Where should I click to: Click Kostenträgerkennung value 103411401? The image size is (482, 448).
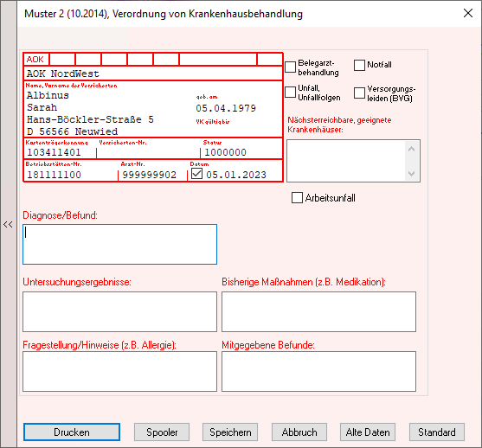point(55,152)
